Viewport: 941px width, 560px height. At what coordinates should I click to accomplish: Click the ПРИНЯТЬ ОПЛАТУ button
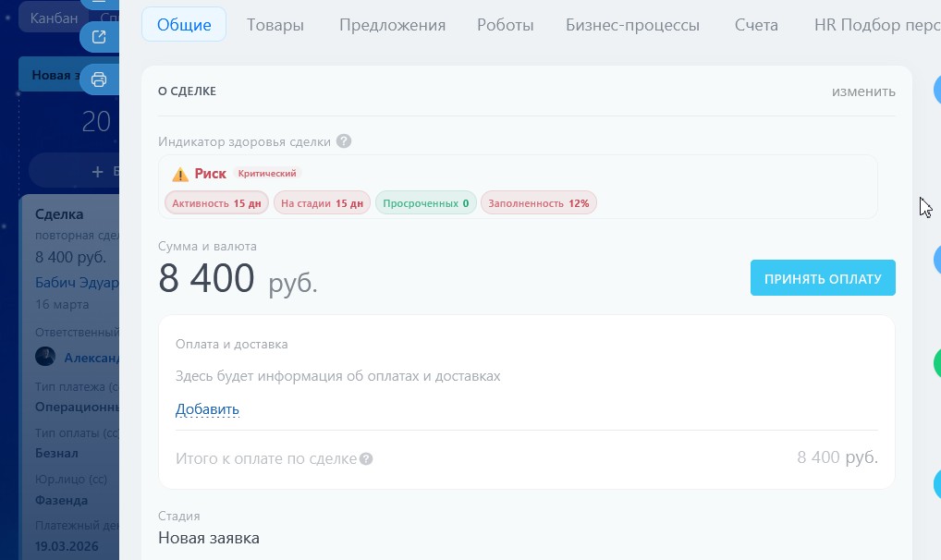(823, 278)
